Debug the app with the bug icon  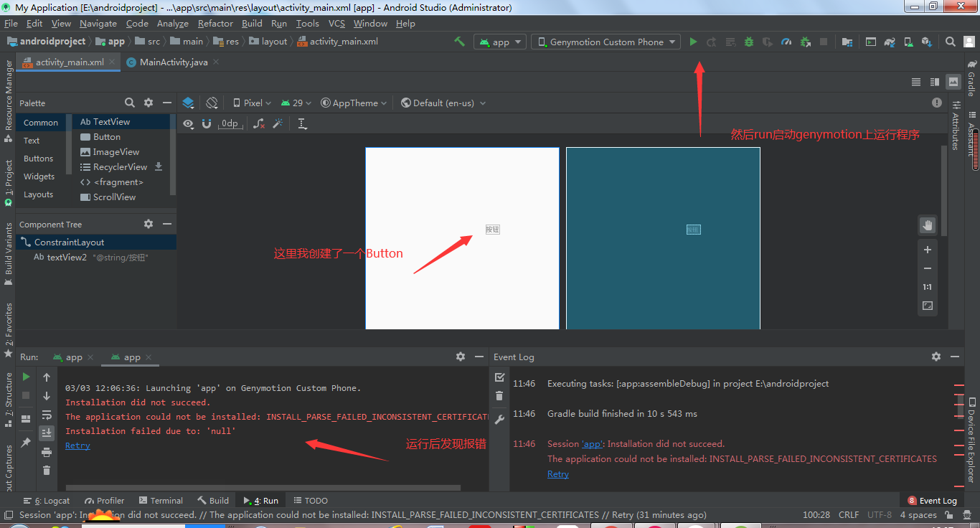[x=748, y=41]
